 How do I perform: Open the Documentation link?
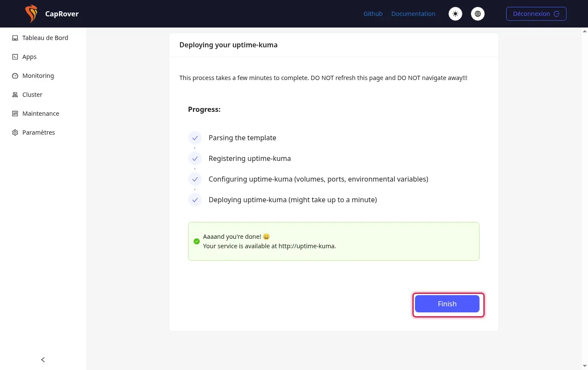(x=413, y=14)
